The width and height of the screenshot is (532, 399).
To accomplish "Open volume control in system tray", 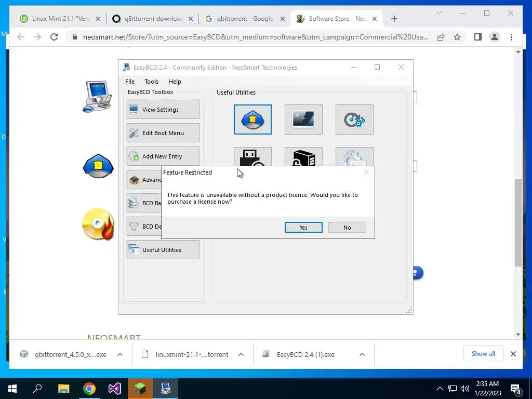I will pos(465,389).
